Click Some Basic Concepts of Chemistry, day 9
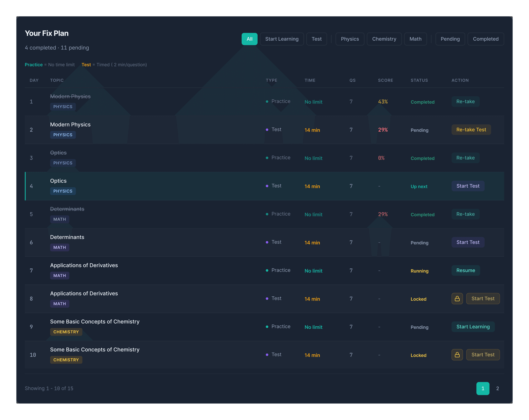Screen dimensions: 529x420 [x=95, y=321]
